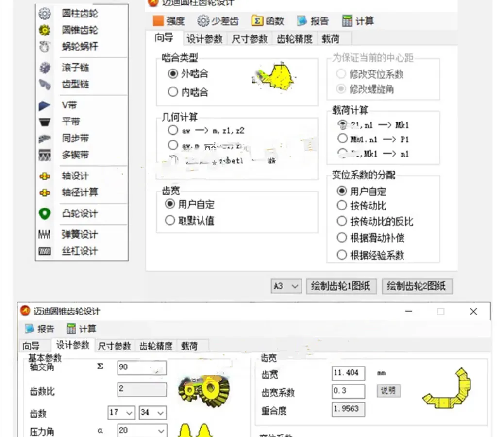Select 外啮合 external meshing radio

click(x=173, y=74)
